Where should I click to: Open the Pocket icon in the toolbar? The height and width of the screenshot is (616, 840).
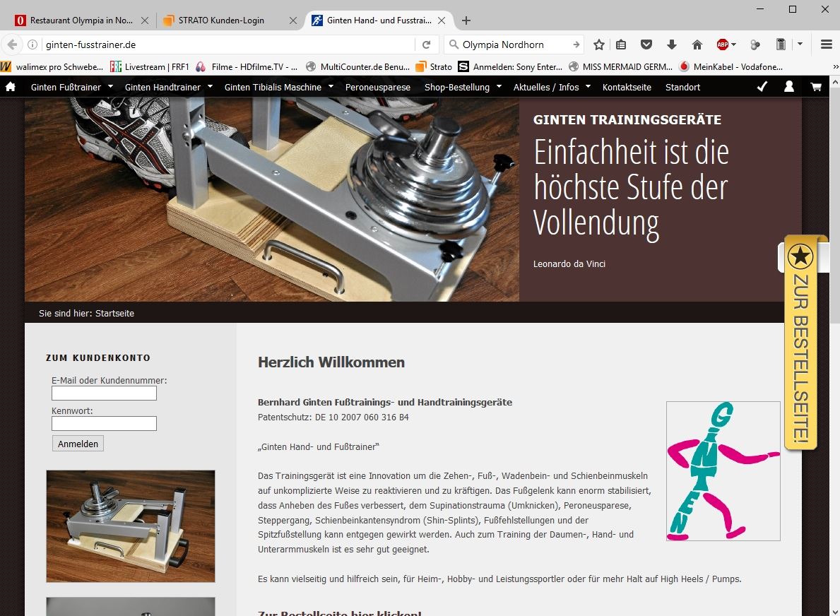[646, 45]
